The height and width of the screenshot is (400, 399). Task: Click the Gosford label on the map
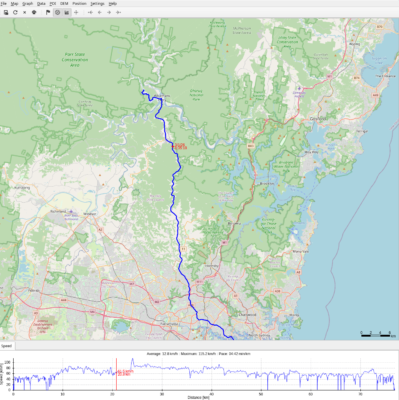[318, 118]
